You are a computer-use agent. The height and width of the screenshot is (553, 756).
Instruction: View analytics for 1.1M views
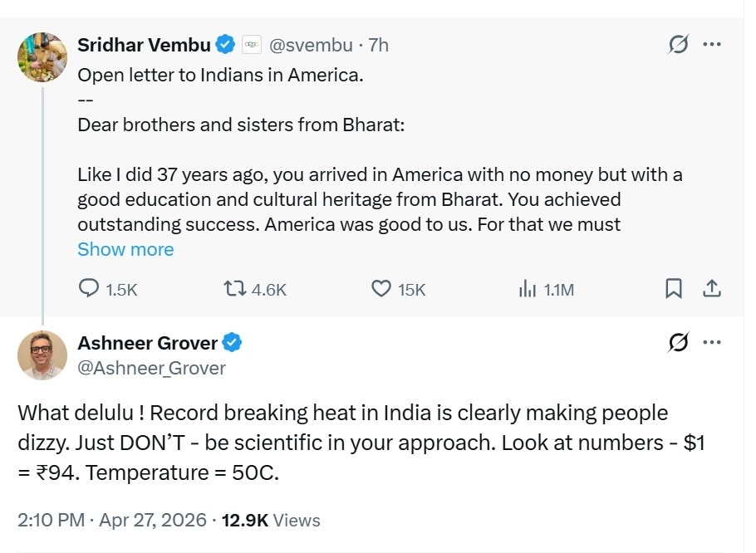click(x=527, y=289)
